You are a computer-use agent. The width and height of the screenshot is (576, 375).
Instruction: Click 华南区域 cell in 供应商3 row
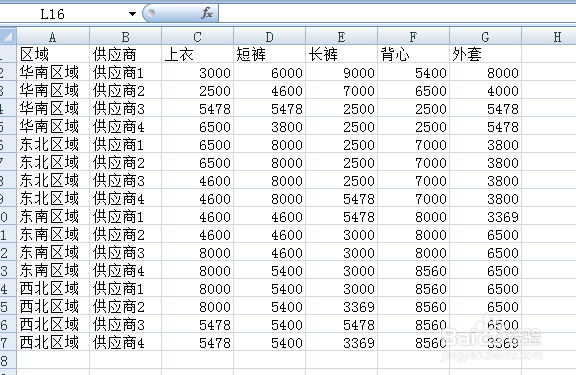(53, 108)
